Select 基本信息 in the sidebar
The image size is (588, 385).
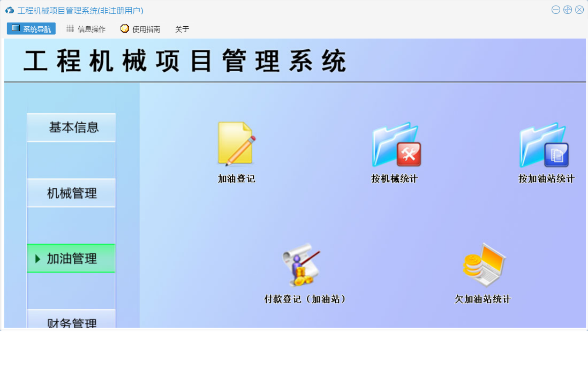[71, 127]
